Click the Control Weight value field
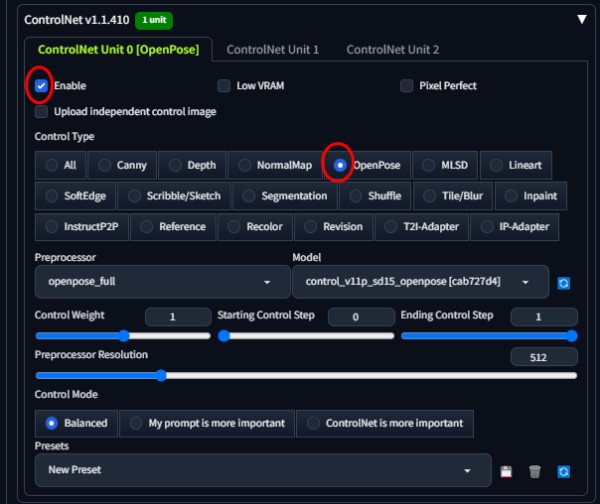Screen dimensions: 600x504 point(178,317)
